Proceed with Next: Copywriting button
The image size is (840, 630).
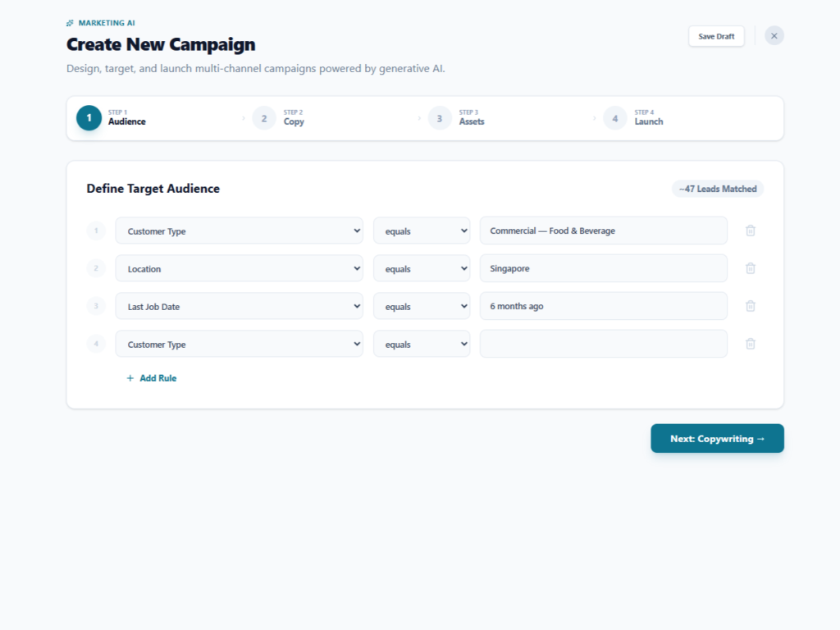[x=717, y=438]
